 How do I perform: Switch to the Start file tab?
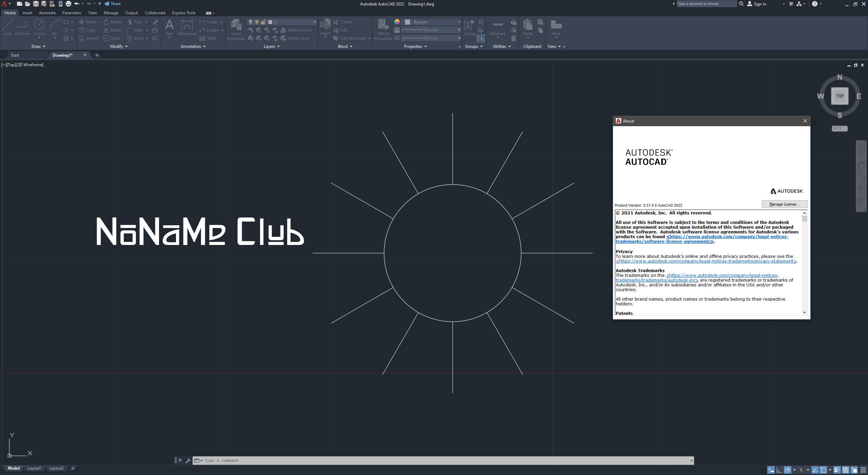[x=15, y=55]
